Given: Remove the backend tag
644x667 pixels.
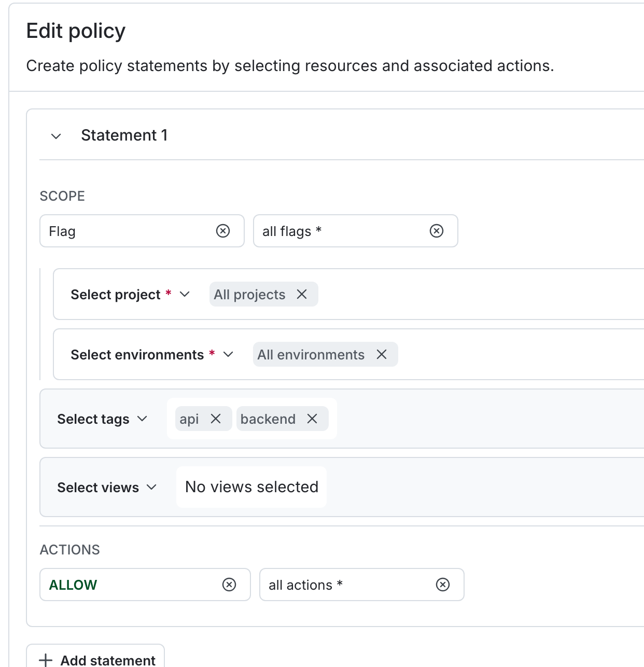Looking at the screenshot, I should 313,419.
